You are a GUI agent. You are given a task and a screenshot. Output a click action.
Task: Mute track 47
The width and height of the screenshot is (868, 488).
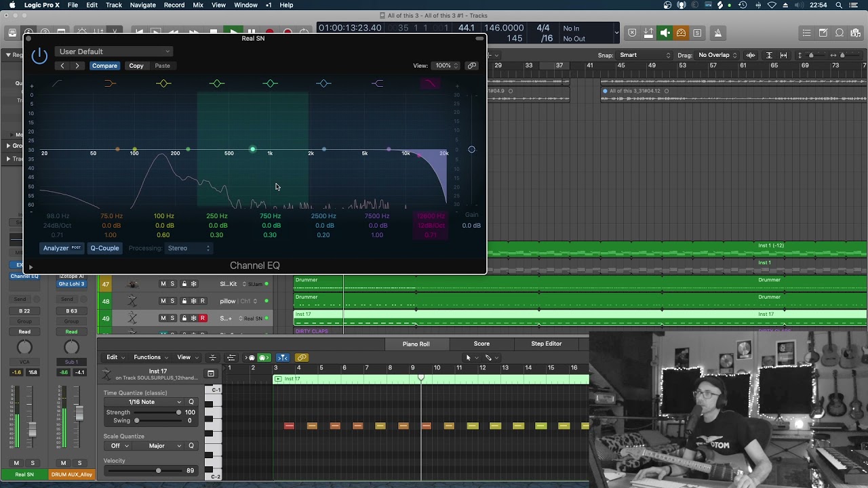click(x=163, y=284)
